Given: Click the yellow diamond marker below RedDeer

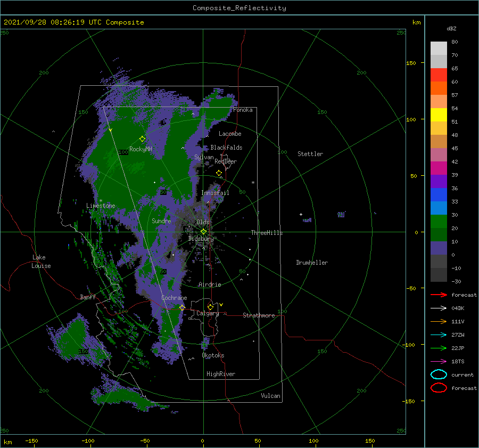Looking at the screenshot, I should (219, 173).
